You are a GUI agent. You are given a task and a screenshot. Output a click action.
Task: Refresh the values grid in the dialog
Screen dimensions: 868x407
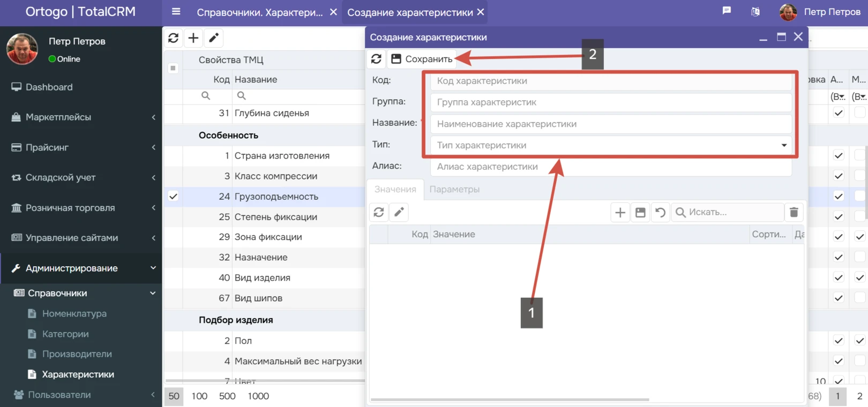point(379,213)
